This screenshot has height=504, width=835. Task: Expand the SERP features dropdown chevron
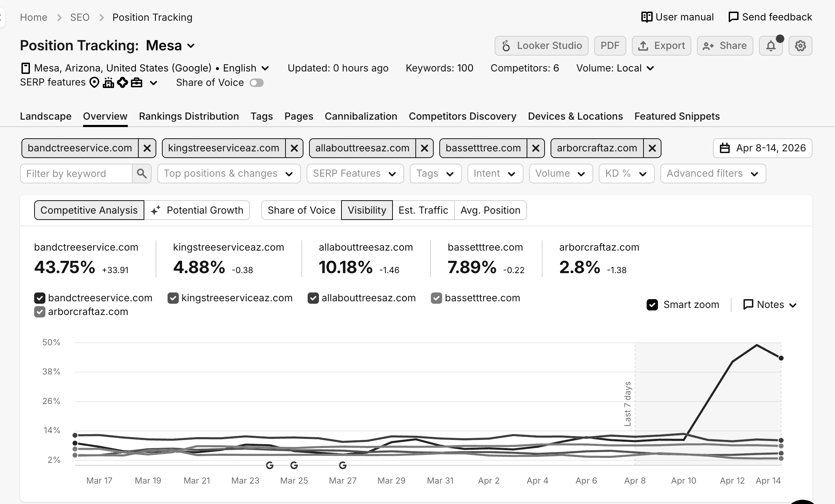click(153, 83)
